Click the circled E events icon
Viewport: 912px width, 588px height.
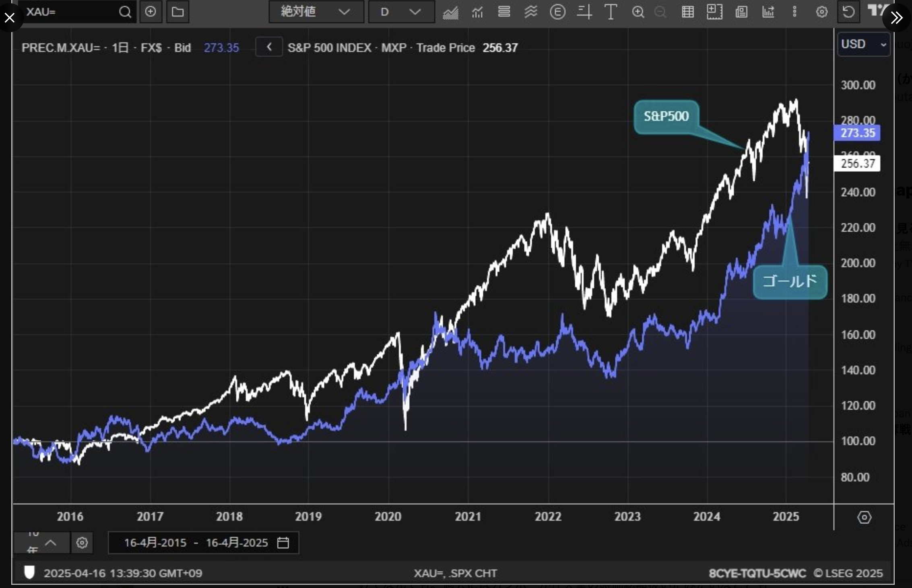(557, 12)
